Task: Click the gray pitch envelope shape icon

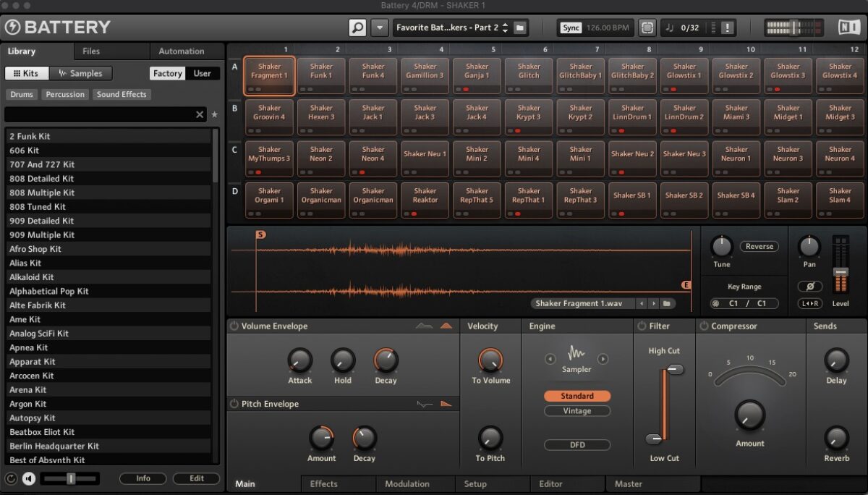Action: tap(425, 404)
